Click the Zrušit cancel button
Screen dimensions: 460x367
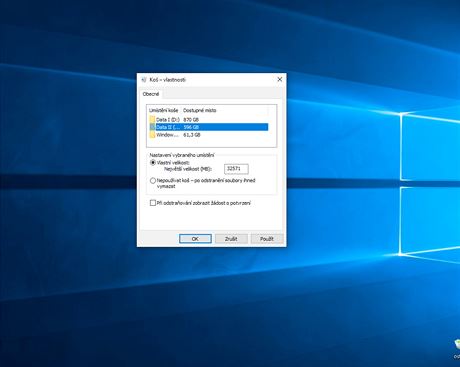tap(231, 239)
